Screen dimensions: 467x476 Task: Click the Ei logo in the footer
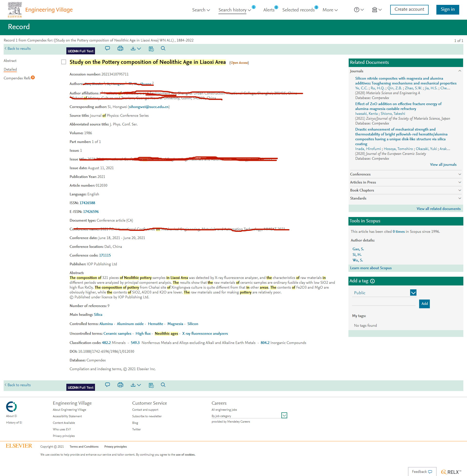coord(11,407)
